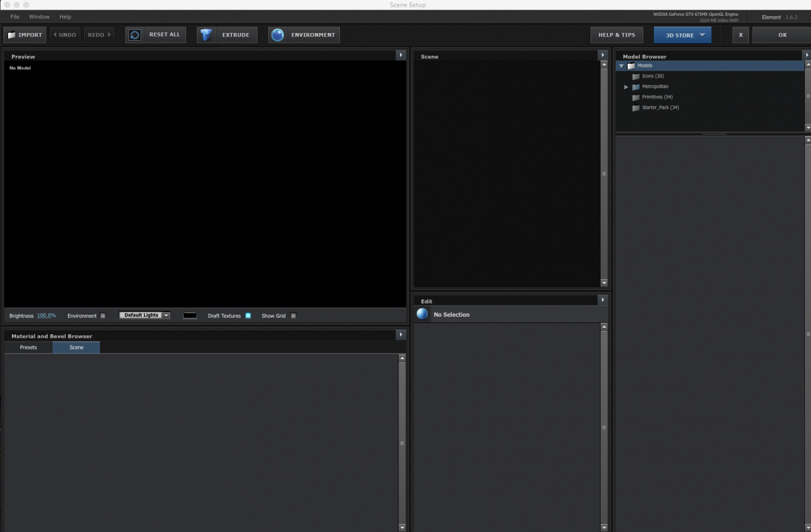Click the Edit panel scroll down arrow
Screen dimensions: 811x532
coord(604,527)
